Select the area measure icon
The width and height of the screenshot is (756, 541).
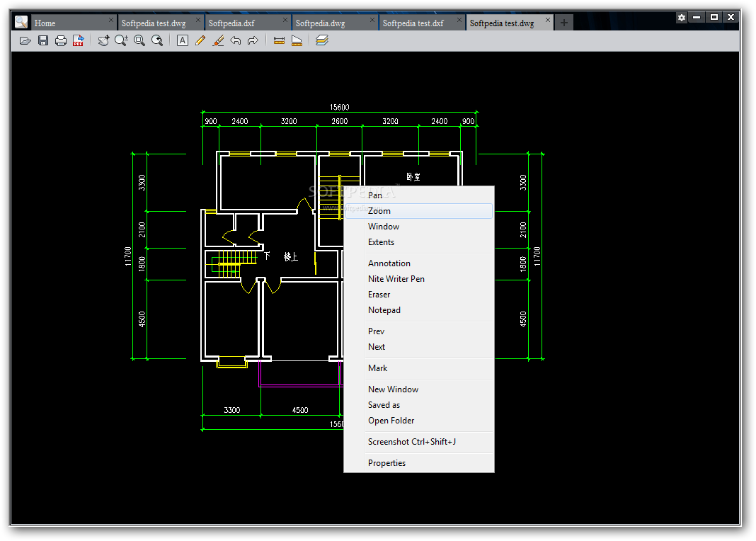pos(297,41)
